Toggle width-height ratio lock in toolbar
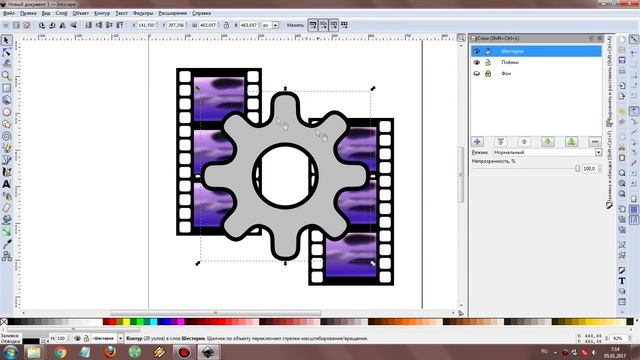The width and height of the screenshot is (640, 360). pos(227,25)
